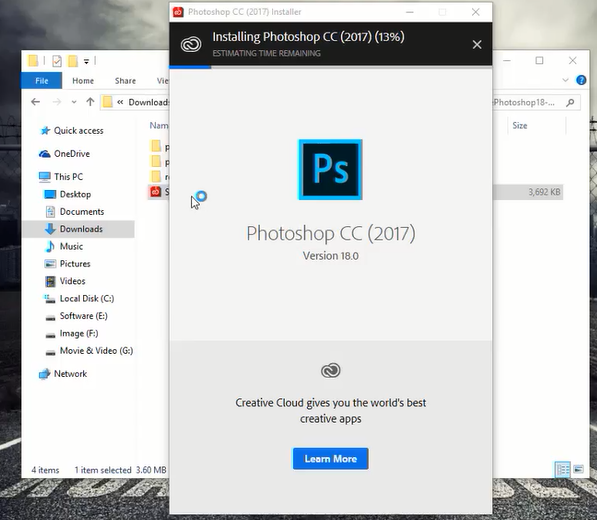Click the search magnifier icon in Explorer
This screenshot has height=520, width=597.
pyautogui.click(x=570, y=102)
